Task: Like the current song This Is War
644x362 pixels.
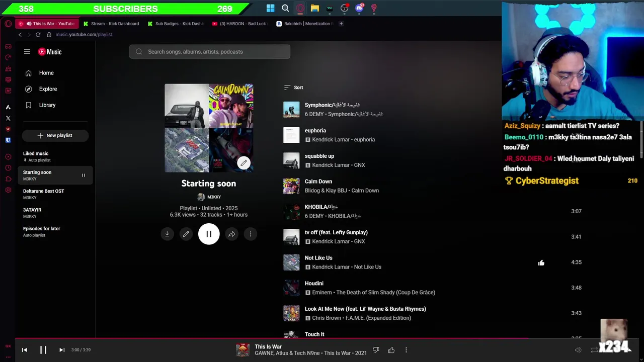Action: pos(391,350)
